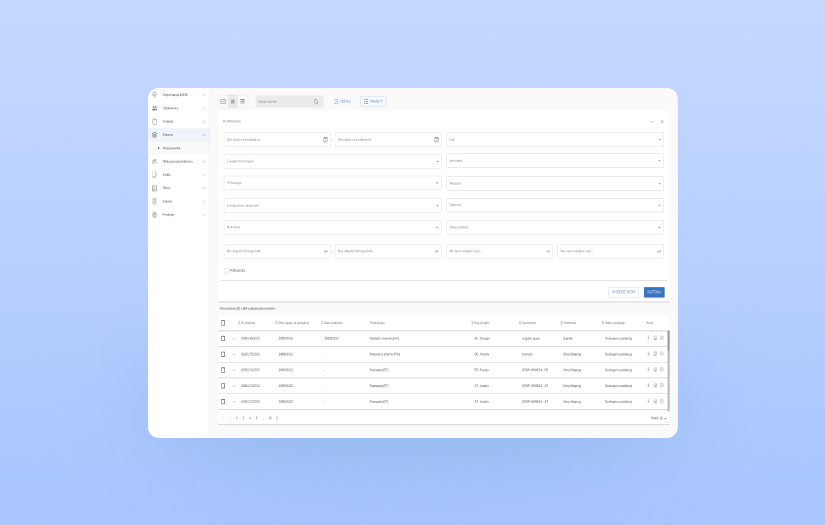Sort by Data opłaty na produkcję column
This screenshot has width=825, height=525.
[292, 322]
